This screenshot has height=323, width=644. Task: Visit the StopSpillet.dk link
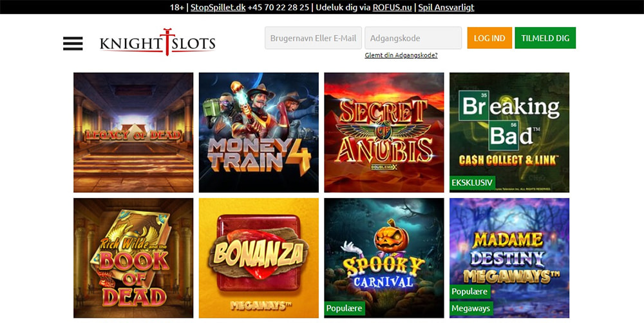(x=218, y=7)
